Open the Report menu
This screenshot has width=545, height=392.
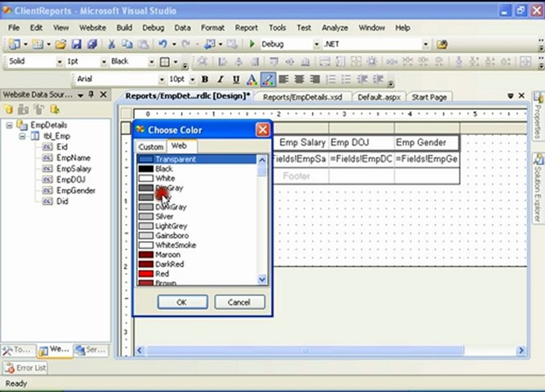click(x=246, y=28)
